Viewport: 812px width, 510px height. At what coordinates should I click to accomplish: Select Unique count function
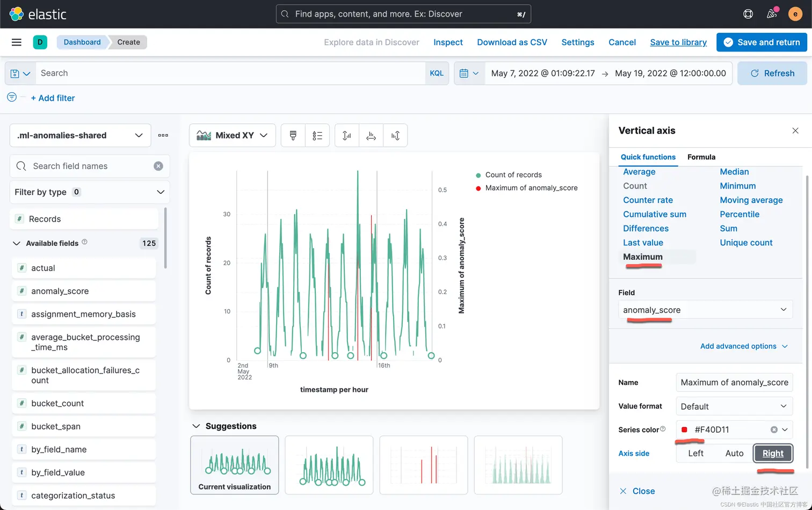[746, 243]
